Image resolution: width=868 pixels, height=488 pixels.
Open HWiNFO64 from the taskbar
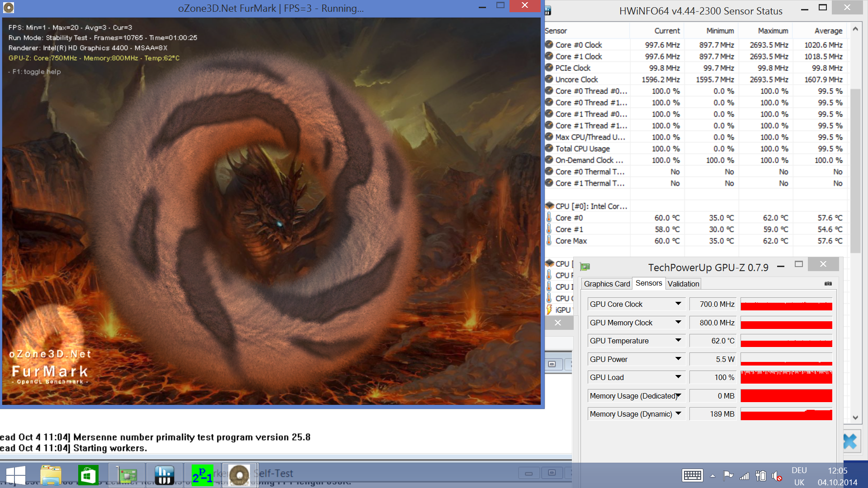164,475
